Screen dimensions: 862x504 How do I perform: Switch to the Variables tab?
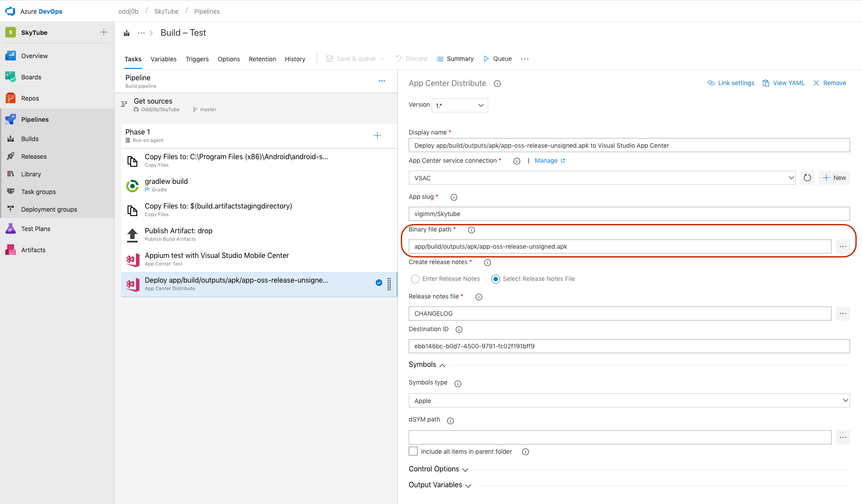pyautogui.click(x=163, y=59)
